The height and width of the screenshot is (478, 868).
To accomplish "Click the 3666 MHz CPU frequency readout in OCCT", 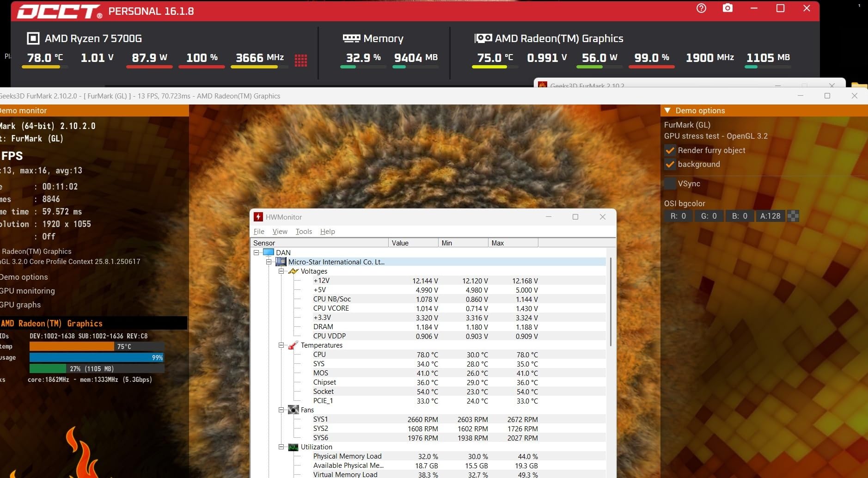I will (260, 58).
